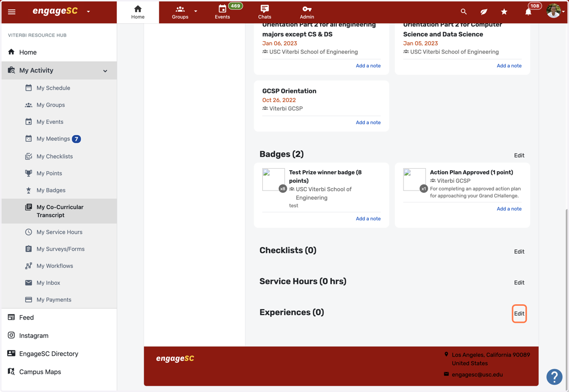Open My Badges

(x=51, y=191)
